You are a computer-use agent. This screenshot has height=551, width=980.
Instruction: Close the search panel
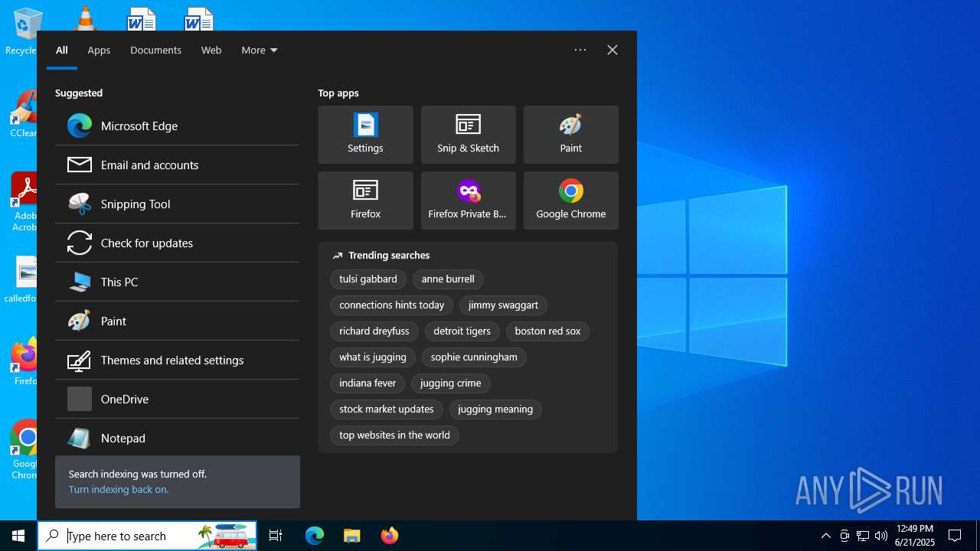coord(612,50)
